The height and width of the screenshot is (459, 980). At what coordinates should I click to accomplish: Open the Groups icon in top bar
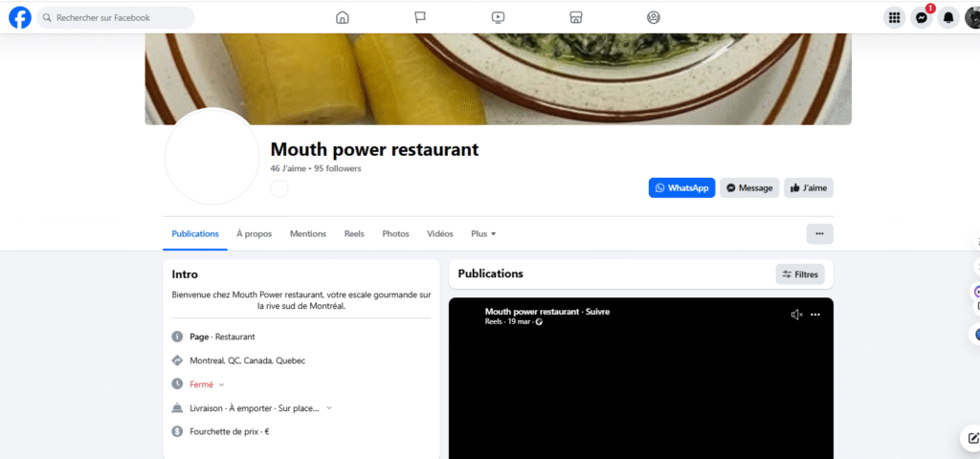point(654,17)
